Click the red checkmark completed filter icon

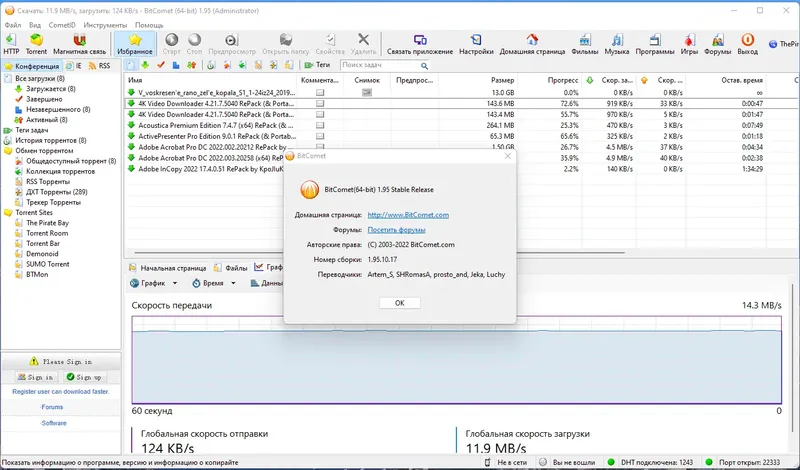coord(161,65)
